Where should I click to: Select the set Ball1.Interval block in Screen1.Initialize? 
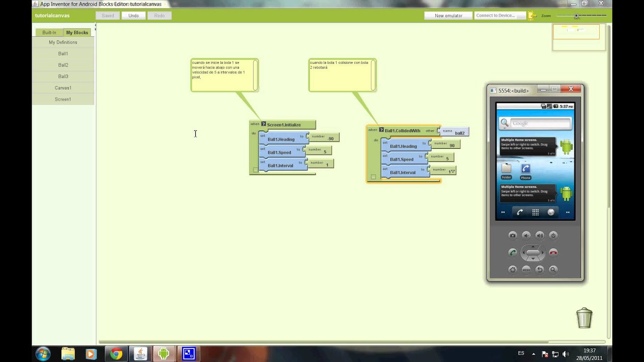point(283,165)
